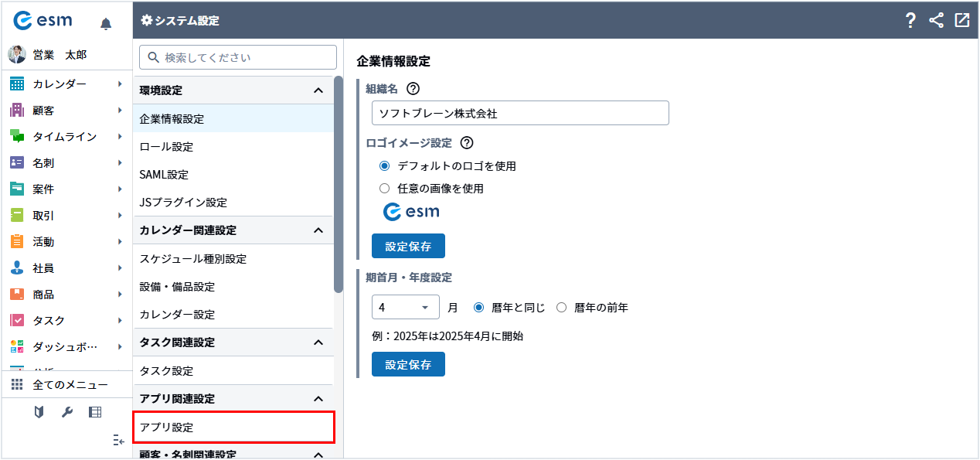Open the fiscal start month dropdown
980x460 pixels.
click(405, 307)
